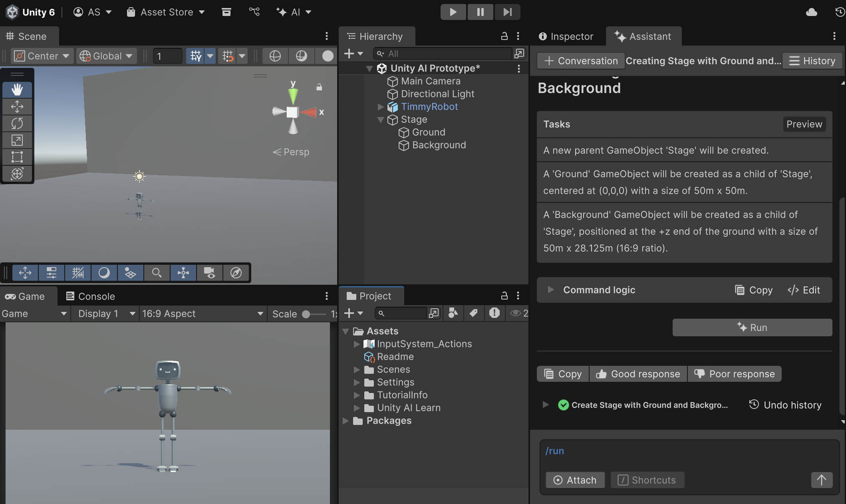846x504 pixels.
Task: Click the Step frame button
Action: (x=507, y=12)
